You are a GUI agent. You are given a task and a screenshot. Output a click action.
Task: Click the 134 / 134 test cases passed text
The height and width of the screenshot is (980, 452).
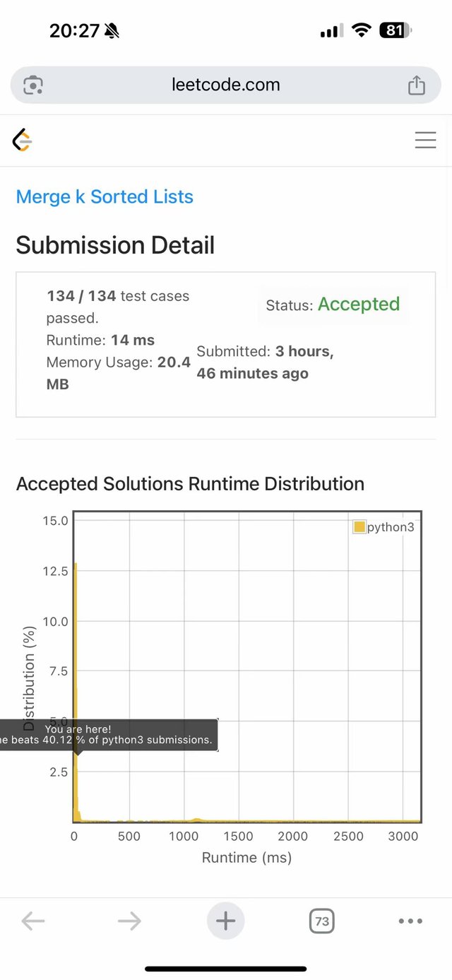pyautogui.click(x=118, y=307)
